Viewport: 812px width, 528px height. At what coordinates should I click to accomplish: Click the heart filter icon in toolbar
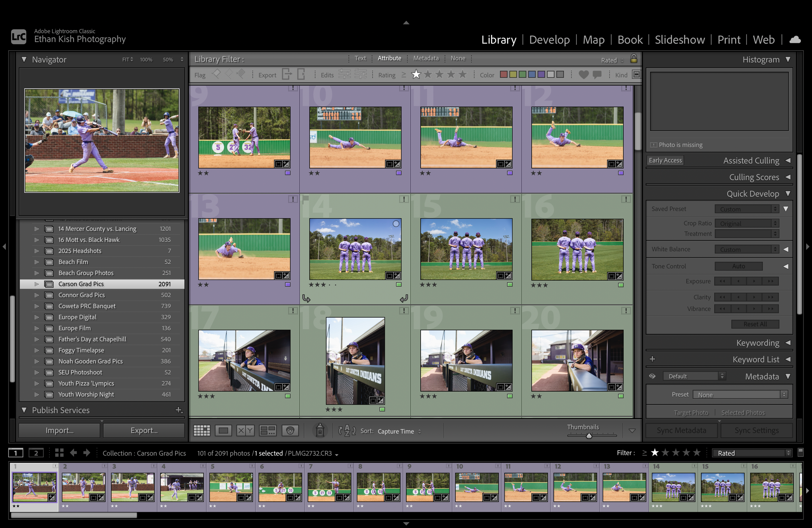point(583,74)
